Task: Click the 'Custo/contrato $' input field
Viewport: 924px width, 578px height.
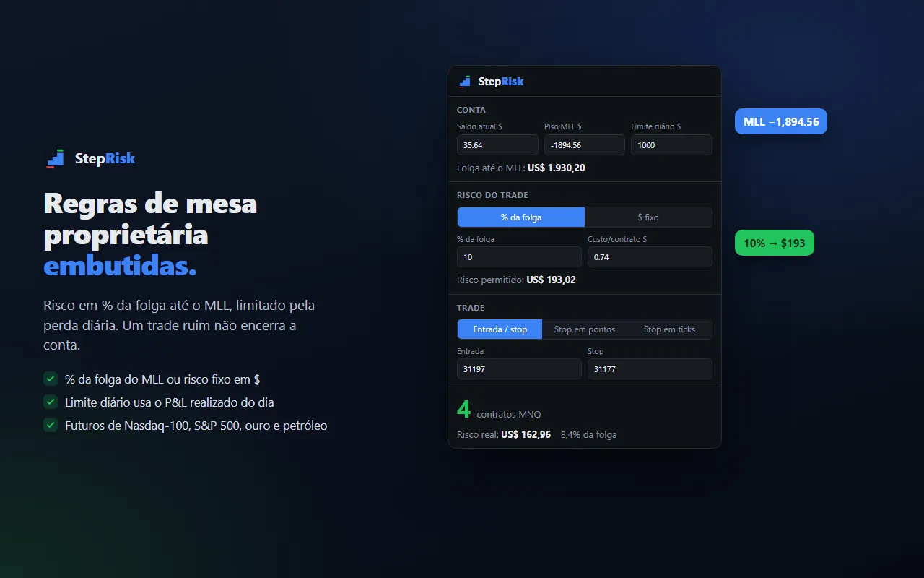Action: [x=650, y=257]
